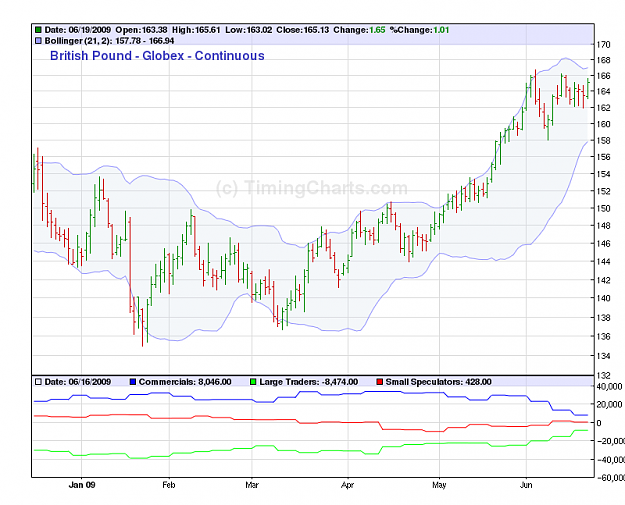Click the 170 price axis label

click(603, 44)
